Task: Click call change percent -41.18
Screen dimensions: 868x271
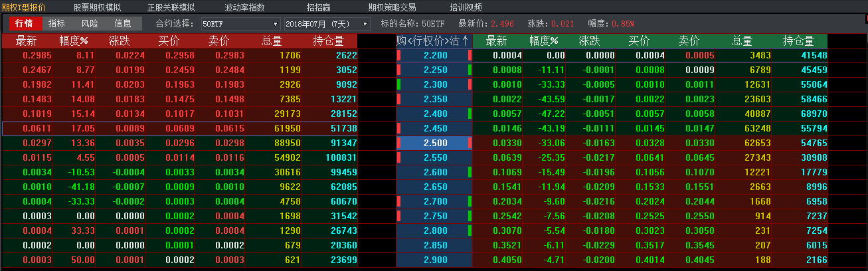Action: point(80,187)
